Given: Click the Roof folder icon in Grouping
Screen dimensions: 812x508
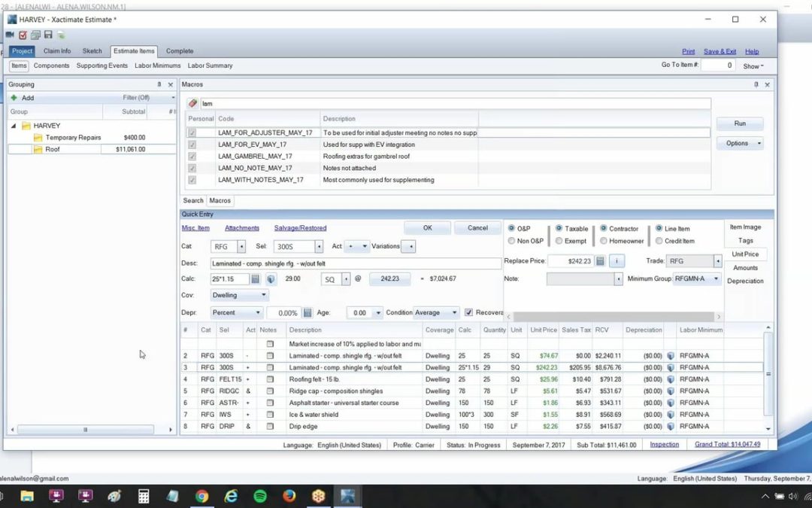Looking at the screenshot, I should (x=38, y=149).
